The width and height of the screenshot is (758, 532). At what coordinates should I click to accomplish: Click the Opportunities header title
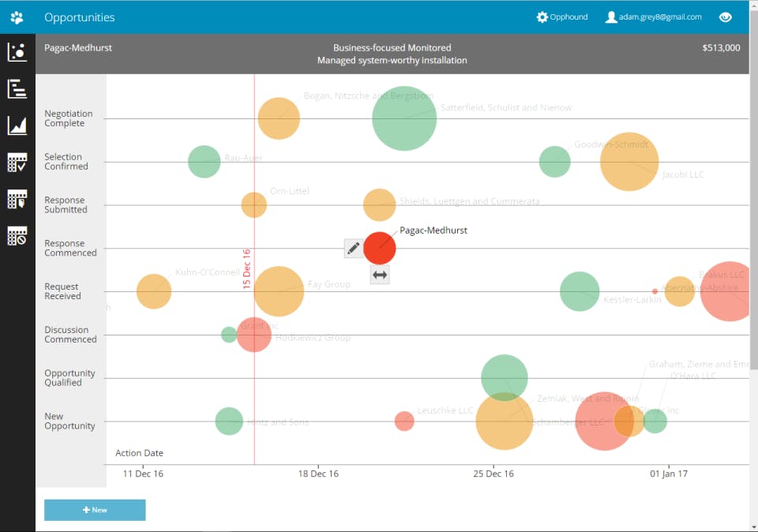[80, 17]
